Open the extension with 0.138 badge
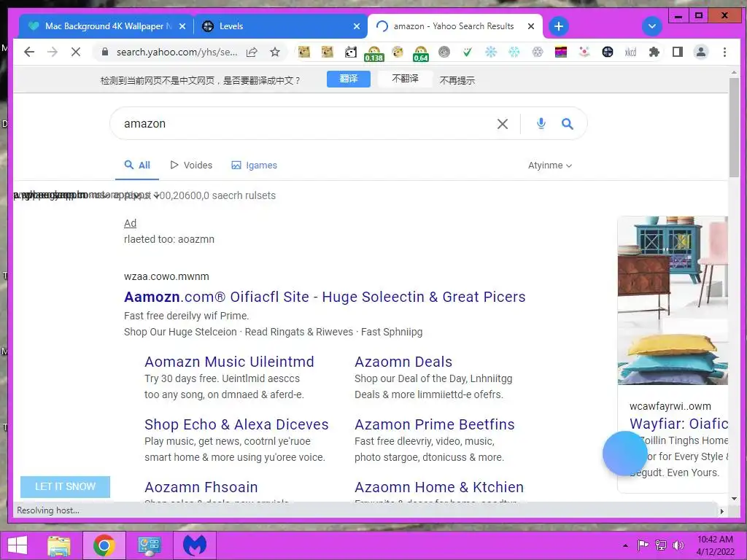The width and height of the screenshot is (747, 560). (374, 53)
